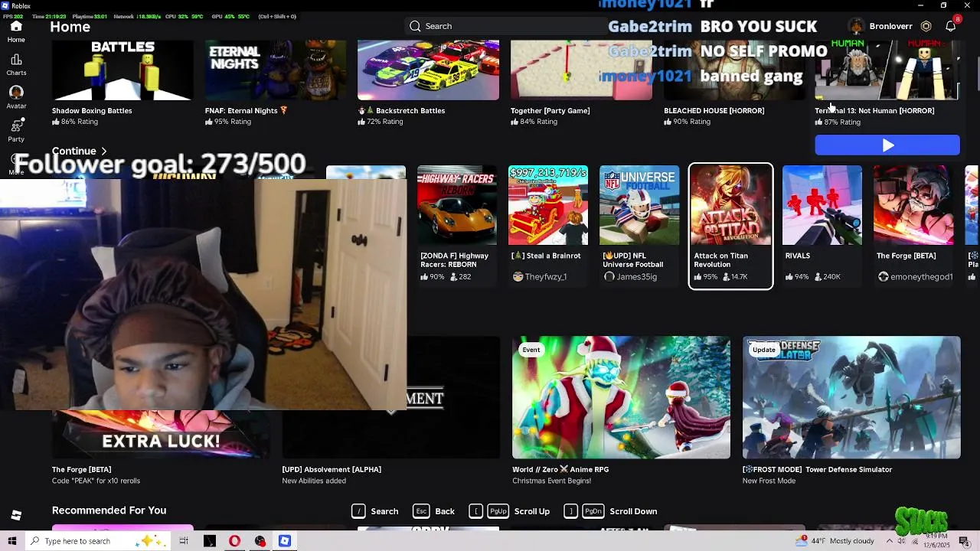
Task: Click 'Recommended For You' heading
Action: click(109, 510)
